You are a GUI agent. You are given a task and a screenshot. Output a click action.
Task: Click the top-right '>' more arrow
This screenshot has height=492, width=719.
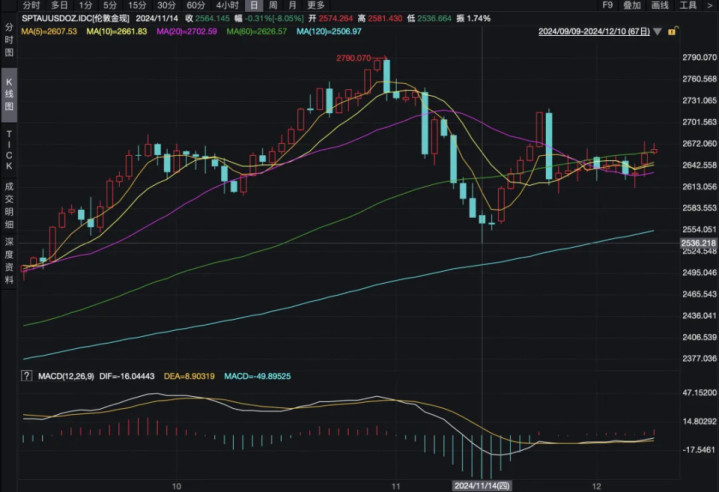click(710, 5)
